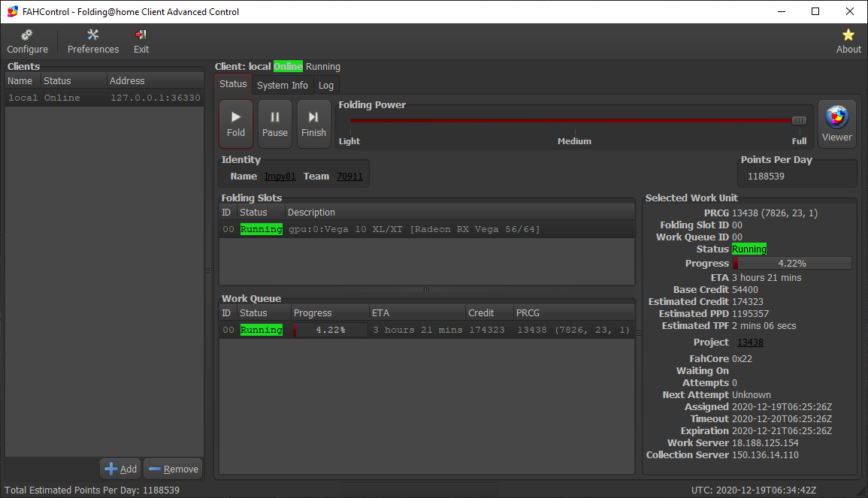
Task: Sort Work Queue by Progress column
Action: coord(329,313)
